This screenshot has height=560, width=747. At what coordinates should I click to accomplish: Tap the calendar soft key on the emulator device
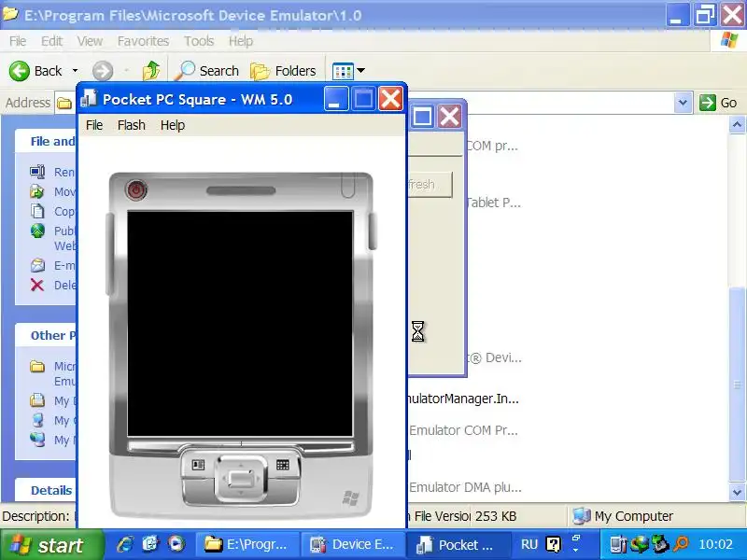pyautogui.click(x=283, y=465)
